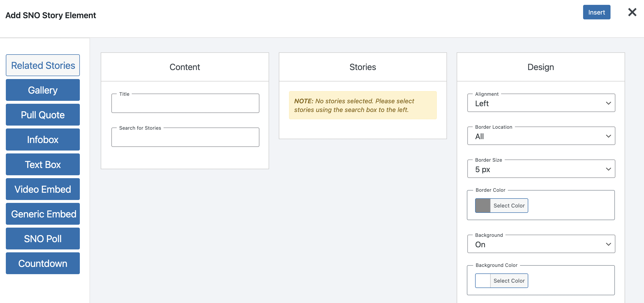Click into the Title input field
The height and width of the screenshot is (303, 644).
tap(185, 104)
